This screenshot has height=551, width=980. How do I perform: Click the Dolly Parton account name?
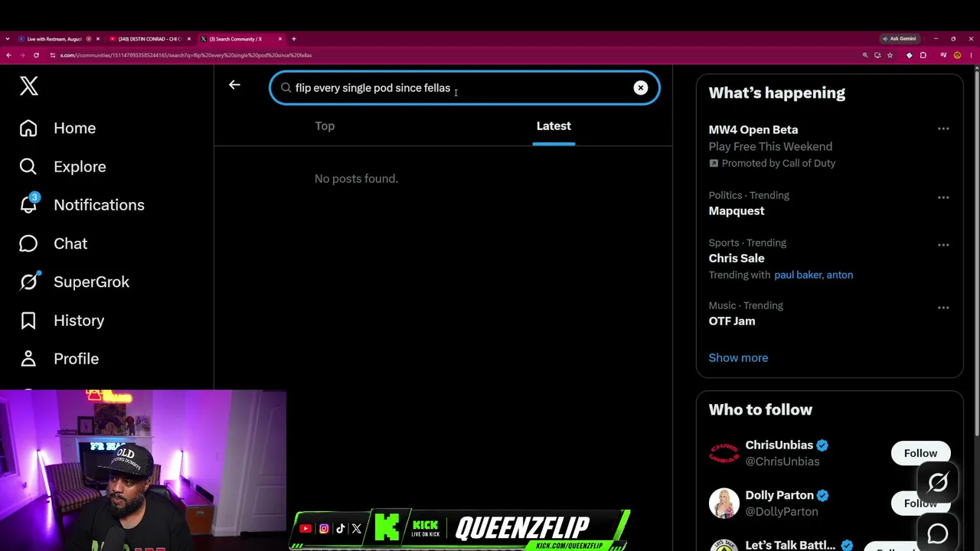[x=779, y=495]
